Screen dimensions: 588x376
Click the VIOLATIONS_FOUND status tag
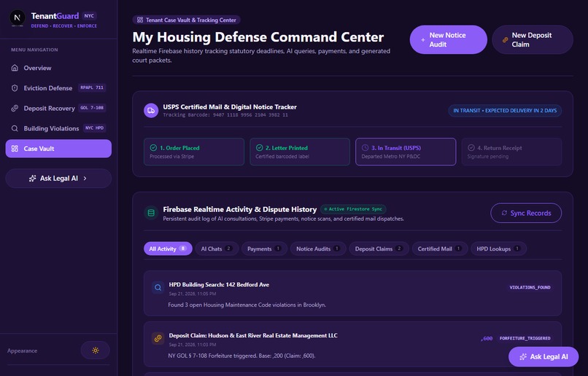click(x=530, y=288)
